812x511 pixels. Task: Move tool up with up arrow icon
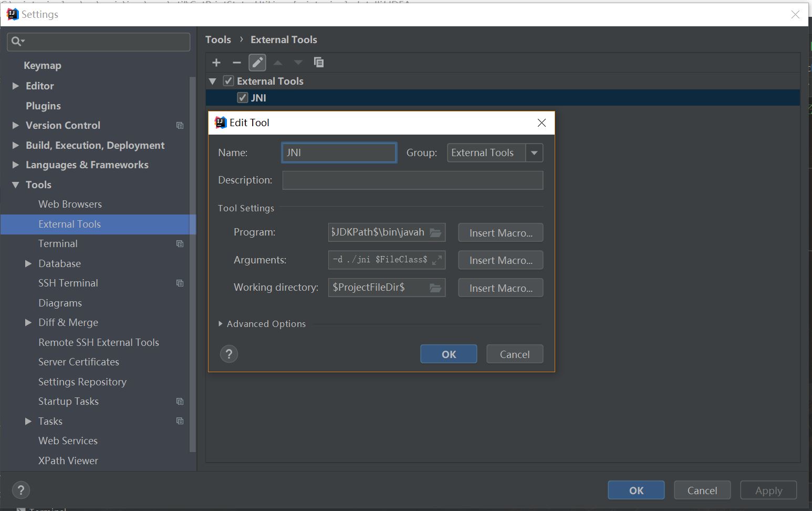(x=278, y=63)
